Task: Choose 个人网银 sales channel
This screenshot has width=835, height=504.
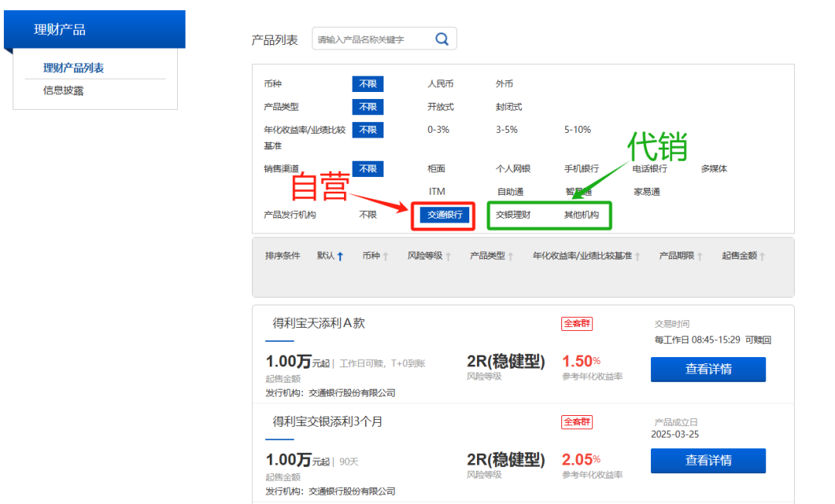Action: (x=513, y=169)
